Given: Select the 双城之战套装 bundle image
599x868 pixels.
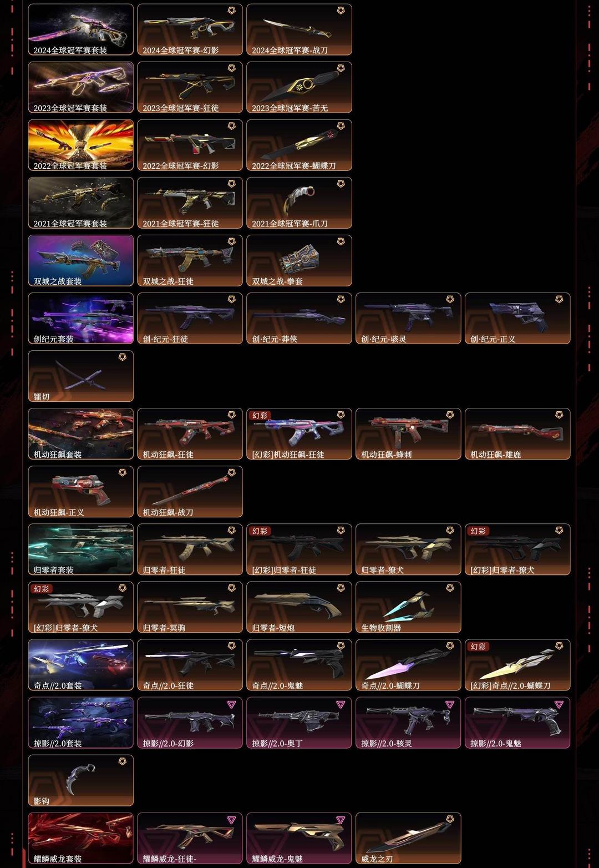Looking at the screenshot, I should 81,261.
